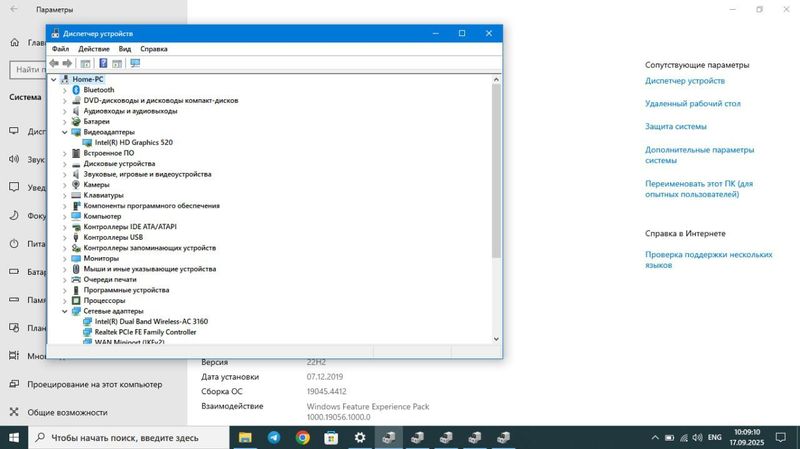Click the Клавиатуры keyboard icon
The width and height of the screenshot is (800, 449).
click(76, 195)
